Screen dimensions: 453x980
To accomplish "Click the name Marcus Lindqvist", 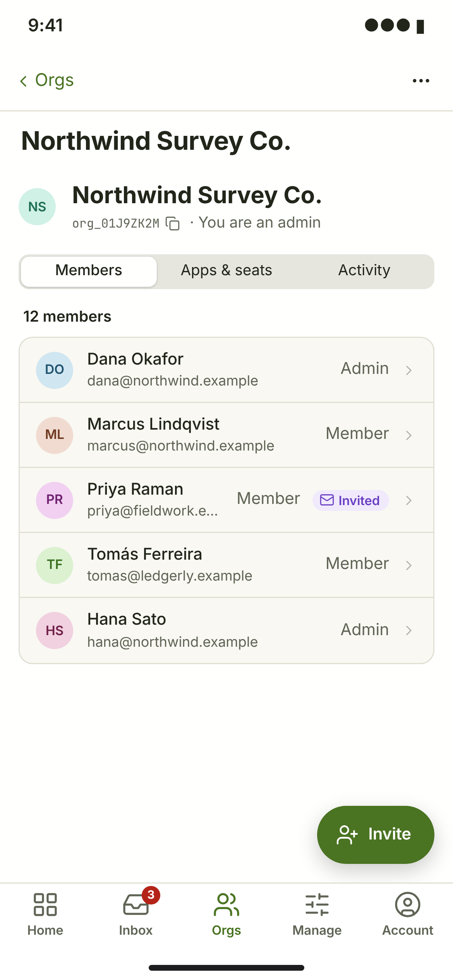I will (153, 424).
